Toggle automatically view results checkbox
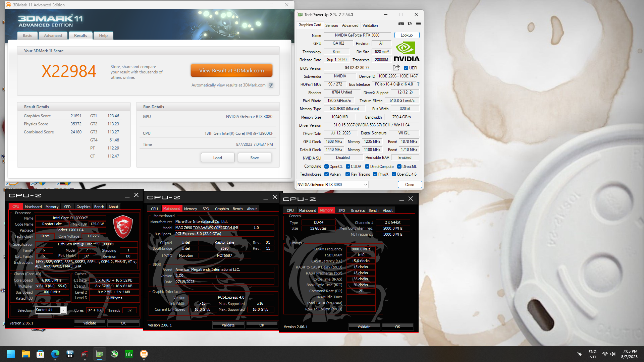Screen dimensions: 644x362 271,85
